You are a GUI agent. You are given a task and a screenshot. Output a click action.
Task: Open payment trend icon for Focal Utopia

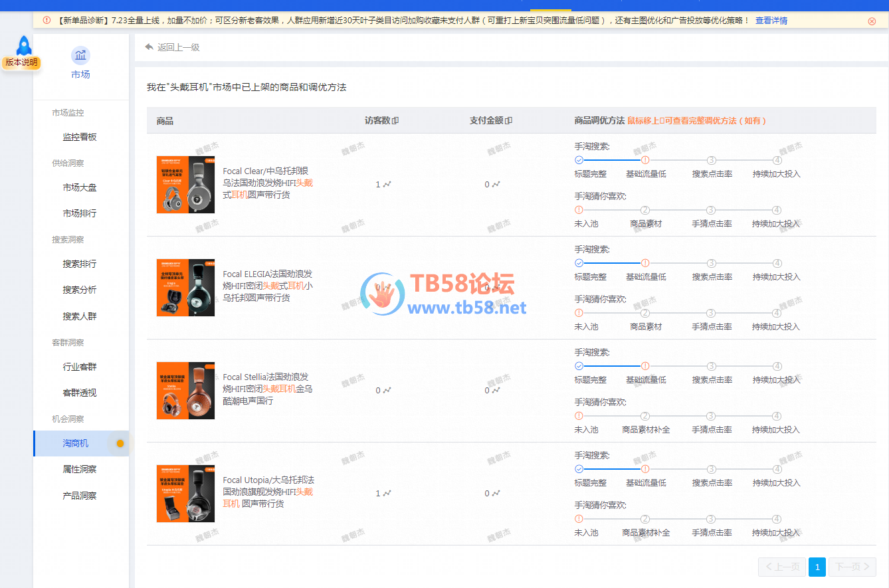(x=496, y=494)
